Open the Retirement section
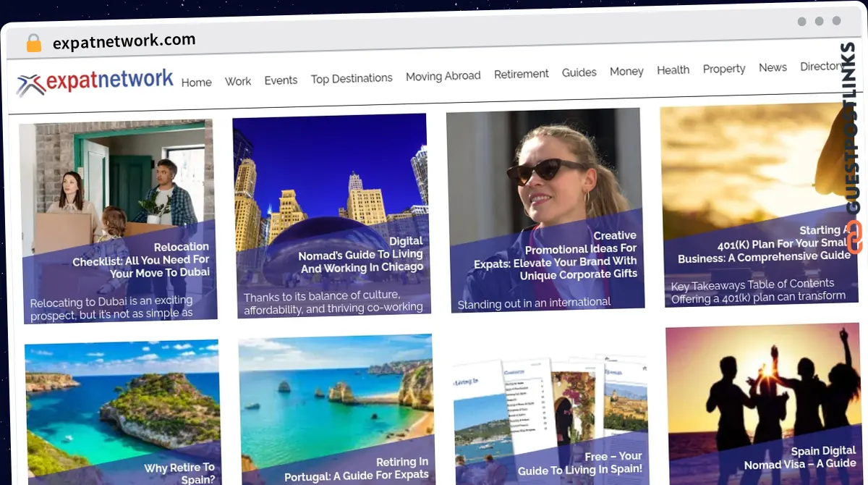This screenshot has width=868, height=485. [521, 74]
